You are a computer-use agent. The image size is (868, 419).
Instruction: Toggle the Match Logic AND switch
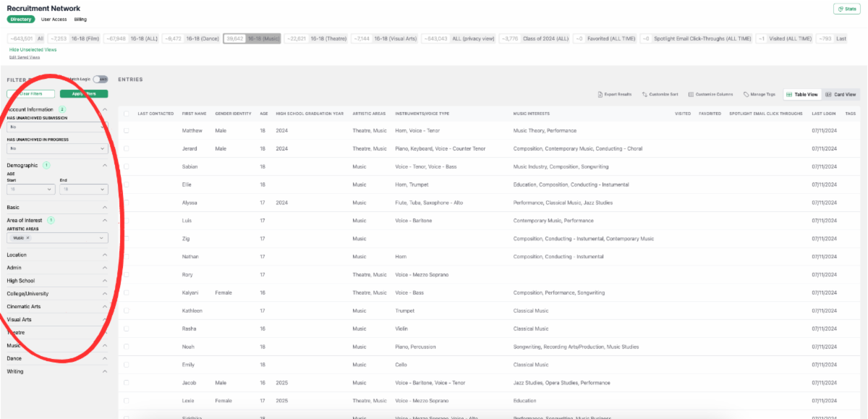[x=101, y=79]
